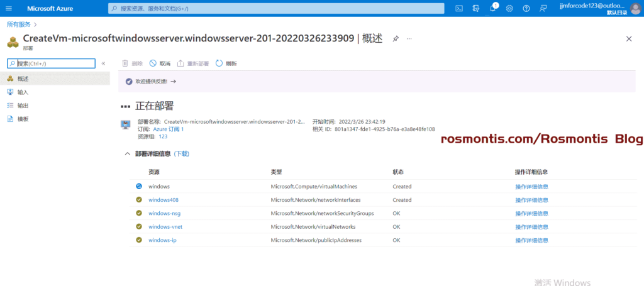The height and width of the screenshot is (286, 644).
Task: Click the 删除 toolbar button
Action: (133, 63)
